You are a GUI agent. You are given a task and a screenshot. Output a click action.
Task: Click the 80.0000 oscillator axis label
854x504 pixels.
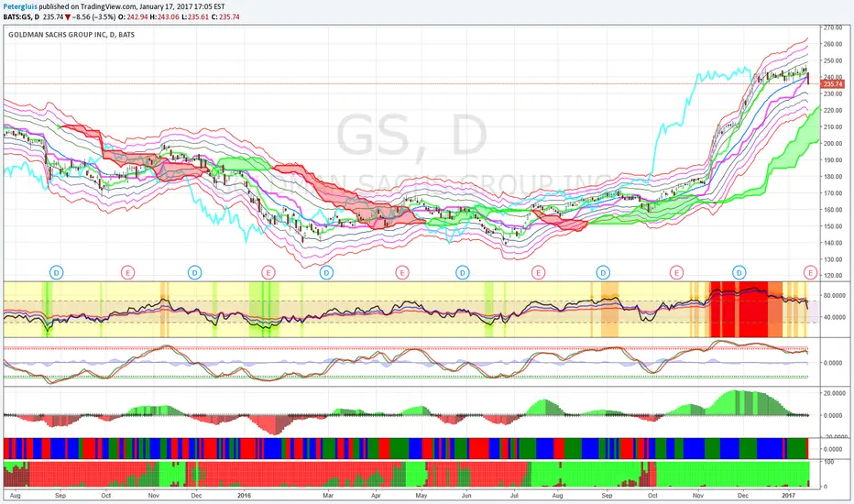(835, 296)
